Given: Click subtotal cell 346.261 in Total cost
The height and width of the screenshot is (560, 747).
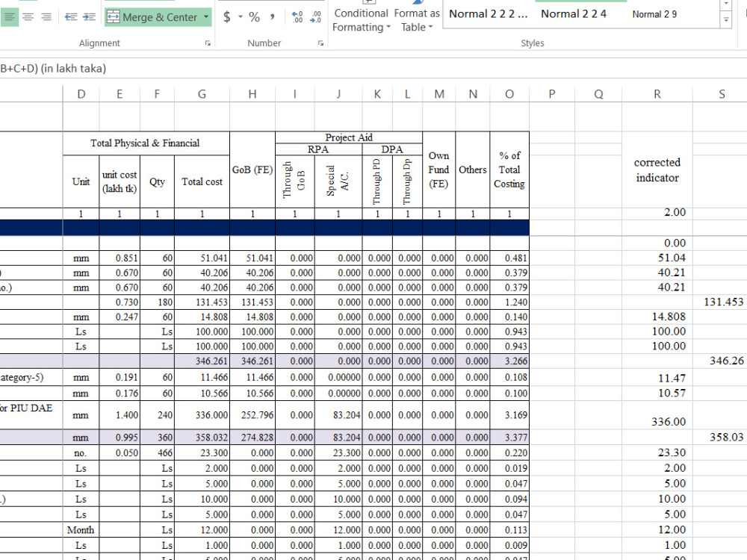Looking at the screenshot, I should coord(202,361).
